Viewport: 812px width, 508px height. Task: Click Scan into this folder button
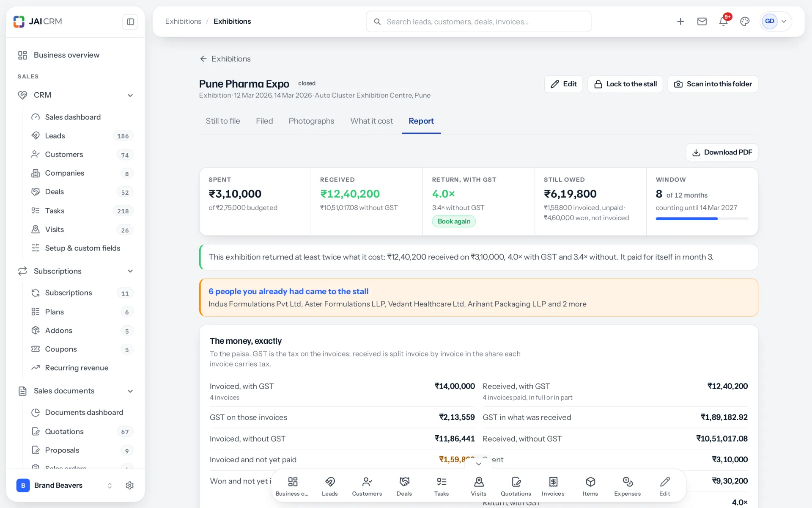(x=713, y=84)
